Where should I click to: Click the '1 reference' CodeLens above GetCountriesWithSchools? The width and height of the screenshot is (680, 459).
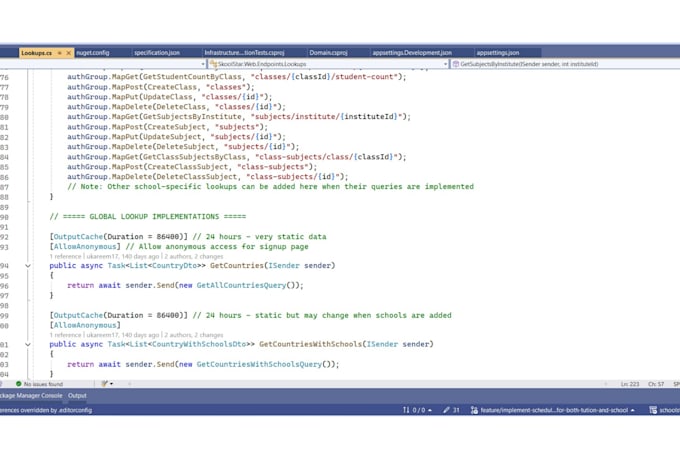[x=65, y=335]
